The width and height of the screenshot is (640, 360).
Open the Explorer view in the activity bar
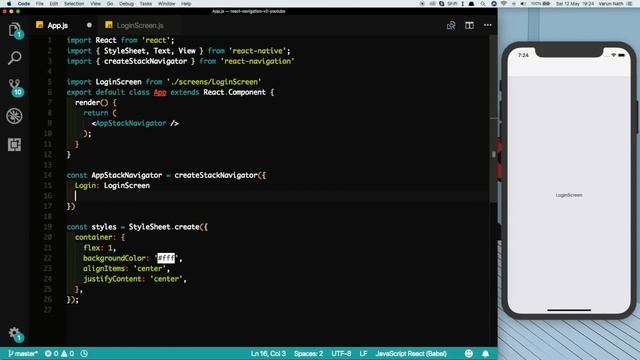tap(15, 29)
